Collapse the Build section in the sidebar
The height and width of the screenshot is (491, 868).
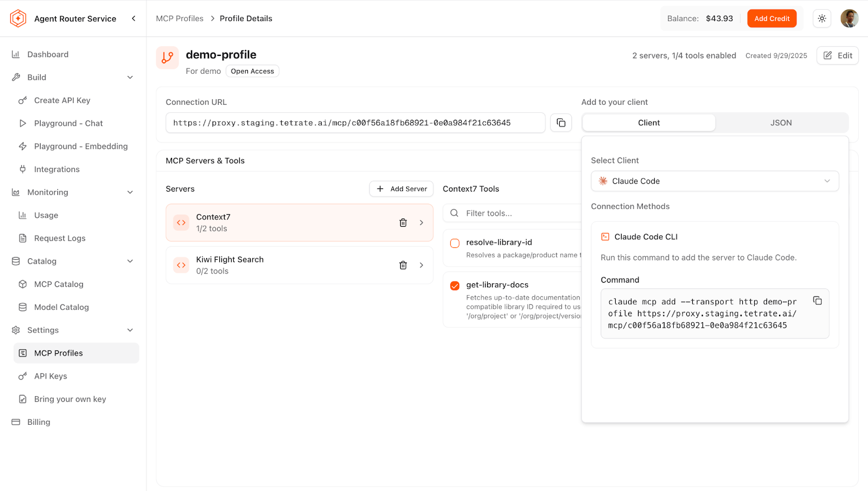(x=130, y=78)
